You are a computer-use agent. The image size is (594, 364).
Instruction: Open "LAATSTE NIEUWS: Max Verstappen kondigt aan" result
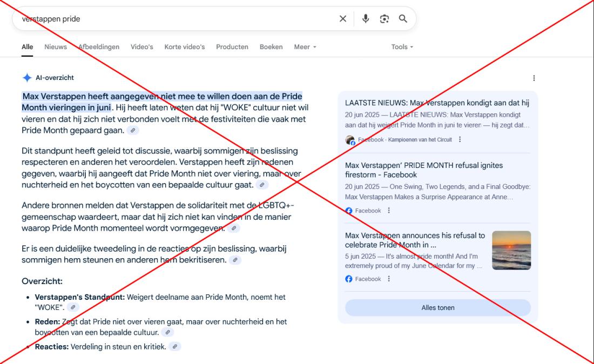pyautogui.click(x=437, y=103)
